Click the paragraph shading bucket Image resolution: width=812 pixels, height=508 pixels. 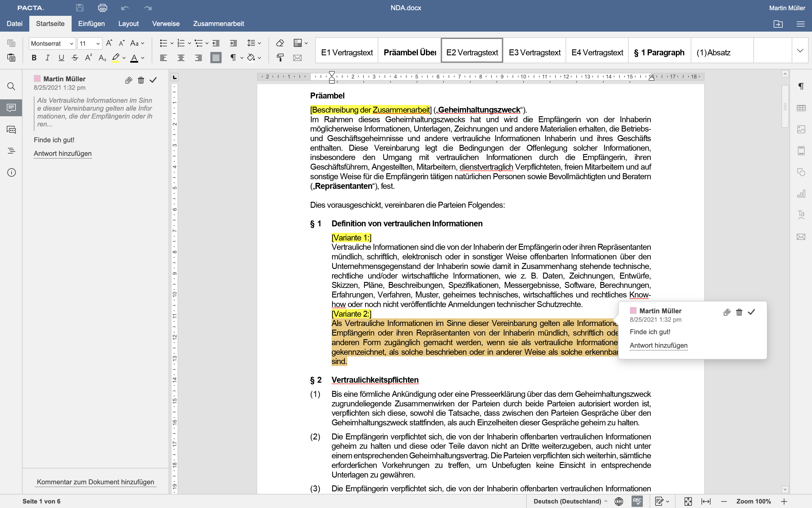tap(251, 58)
